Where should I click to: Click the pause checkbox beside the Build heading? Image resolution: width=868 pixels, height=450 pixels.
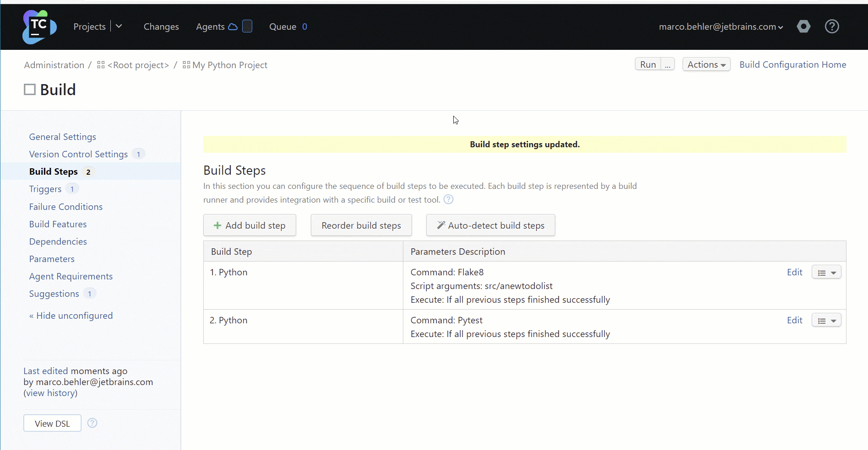coord(29,89)
